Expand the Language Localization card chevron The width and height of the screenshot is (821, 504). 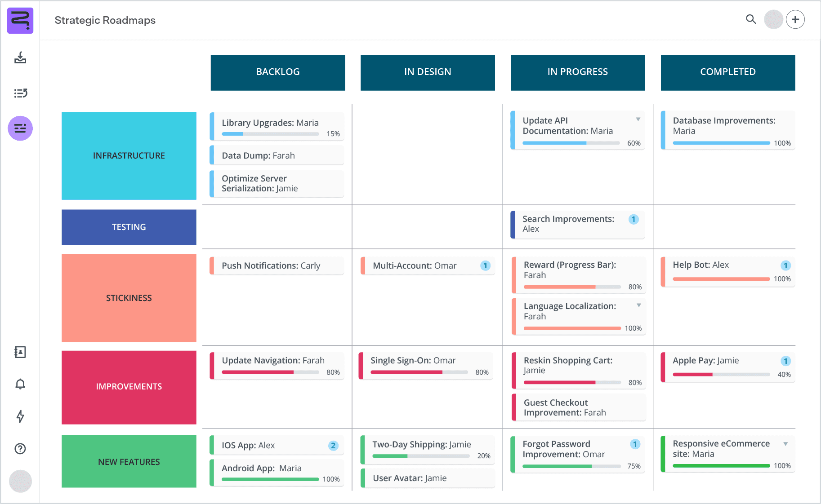(x=639, y=305)
